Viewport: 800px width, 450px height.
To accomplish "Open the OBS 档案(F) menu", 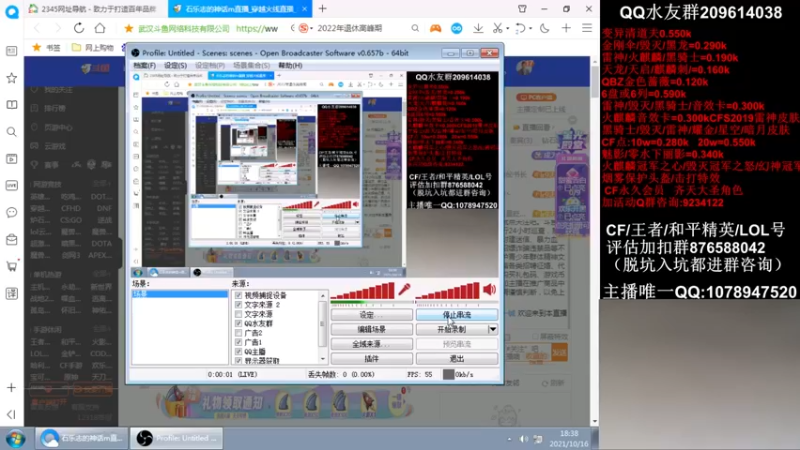I will 144,65.
